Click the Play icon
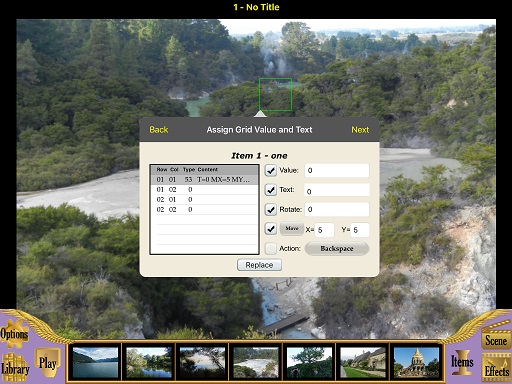 point(48,363)
